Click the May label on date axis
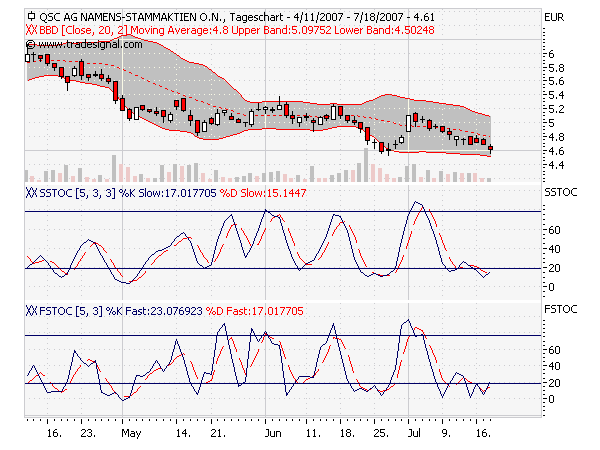The width and height of the screenshot is (600, 450). point(131,433)
